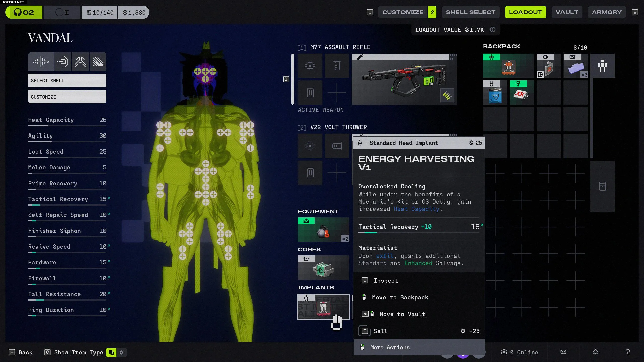This screenshot has height=362, width=644.
Task: Select the implant silhouette backpack filter
Action: (602, 66)
